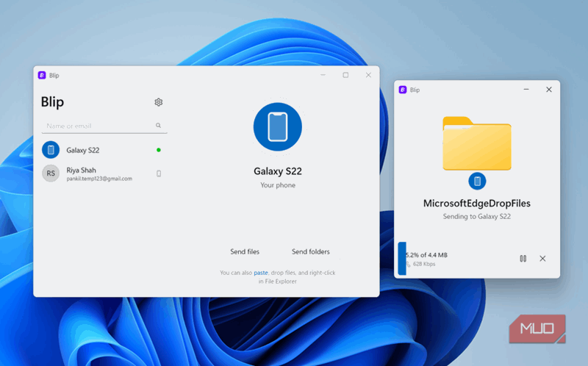588x366 pixels.
Task: Click the paste link
Action: (261, 273)
